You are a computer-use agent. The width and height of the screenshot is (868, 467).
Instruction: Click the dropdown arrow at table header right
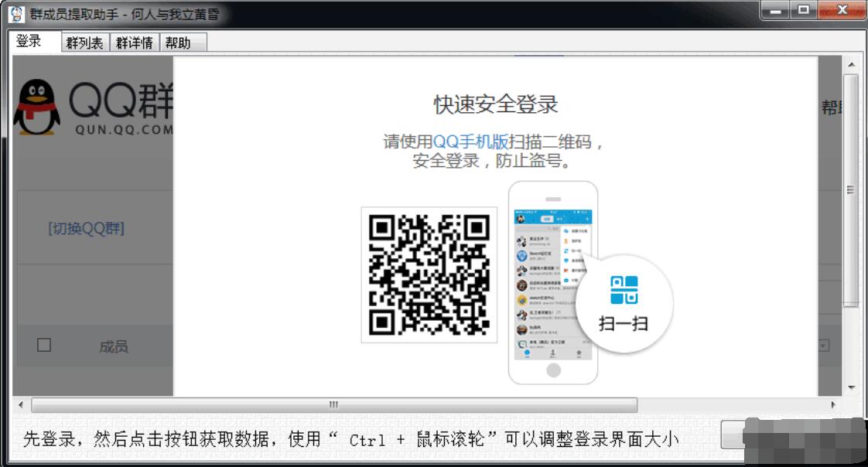823,346
